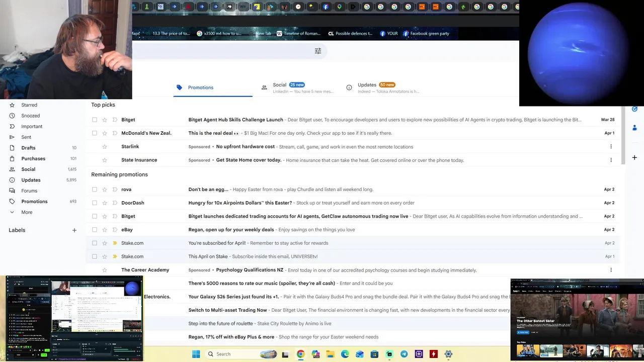Open Contacts in the right side panel
This screenshot has height=362, width=644.
point(634,128)
